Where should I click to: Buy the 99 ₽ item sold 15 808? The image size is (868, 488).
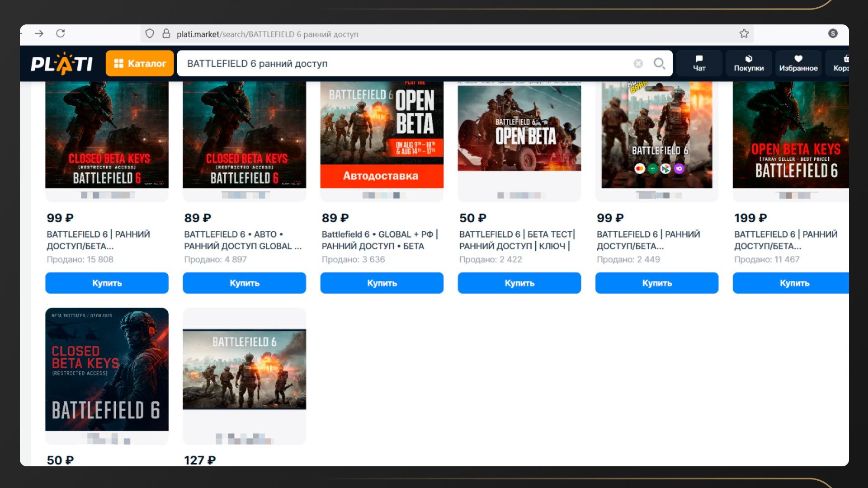[107, 283]
